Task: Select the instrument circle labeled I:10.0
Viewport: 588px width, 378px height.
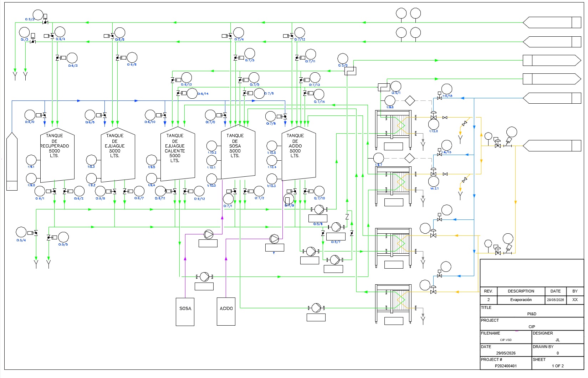Action: [212, 179]
